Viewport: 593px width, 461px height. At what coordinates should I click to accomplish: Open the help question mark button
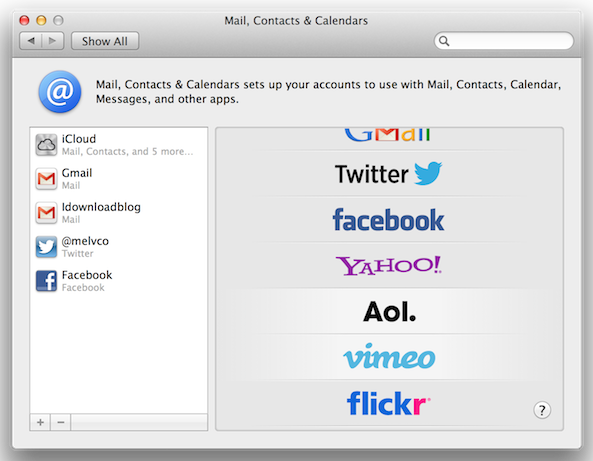[542, 410]
